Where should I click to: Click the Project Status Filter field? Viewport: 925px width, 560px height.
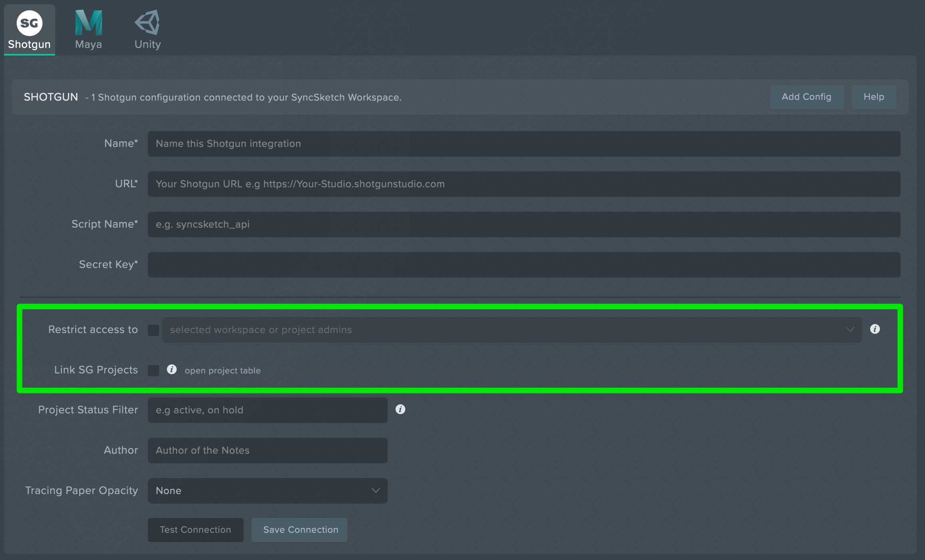268,410
